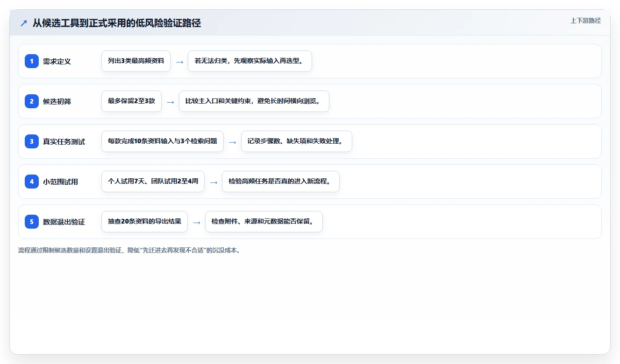
Task: Click the 记录步骤数、缺失项和失败处理 box
Action: coord(297,141)
